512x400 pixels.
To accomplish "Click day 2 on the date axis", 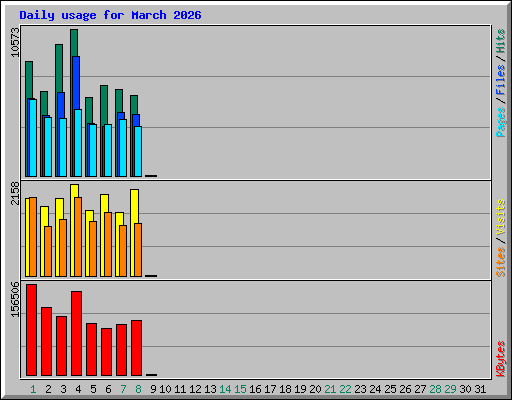I will [x=48, y=389].
